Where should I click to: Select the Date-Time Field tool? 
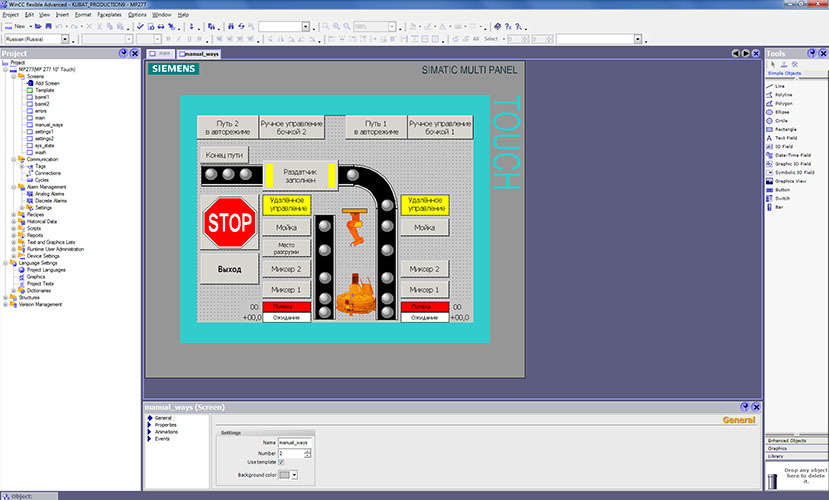[x=788, y=155]
